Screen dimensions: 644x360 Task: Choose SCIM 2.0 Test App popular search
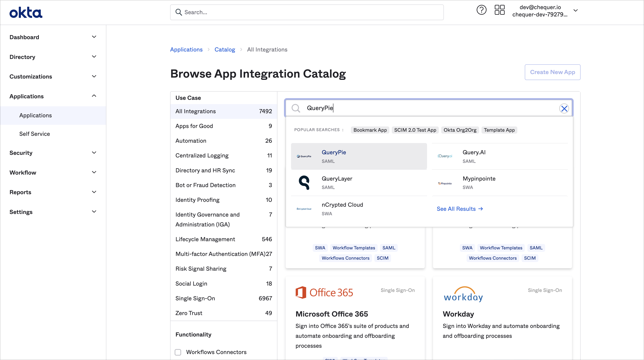tap(415, 130)
